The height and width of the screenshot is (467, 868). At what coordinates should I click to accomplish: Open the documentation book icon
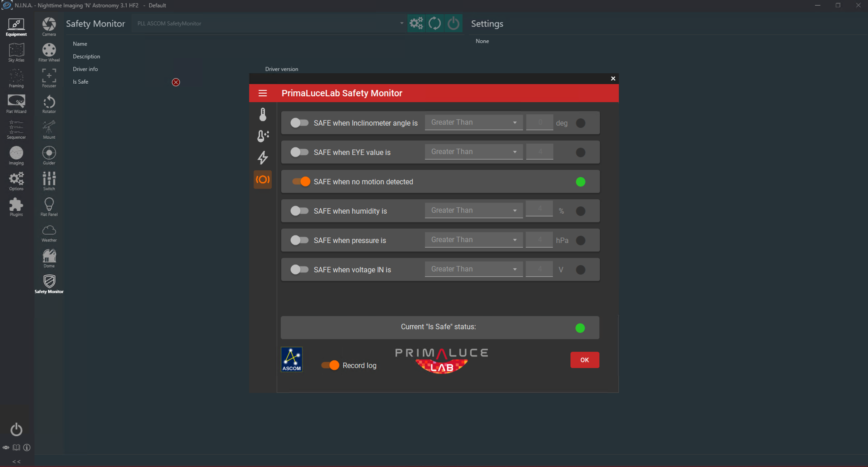pos(16,447)
